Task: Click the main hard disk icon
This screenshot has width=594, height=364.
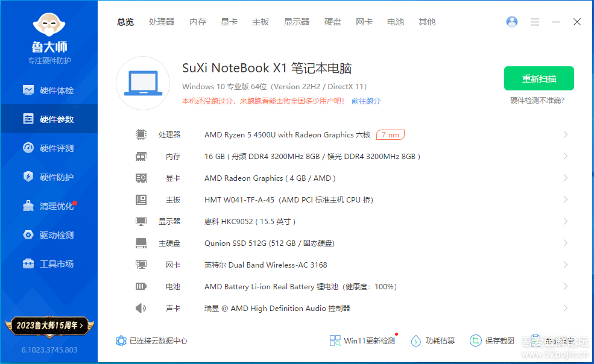Action: pos(141,243)
